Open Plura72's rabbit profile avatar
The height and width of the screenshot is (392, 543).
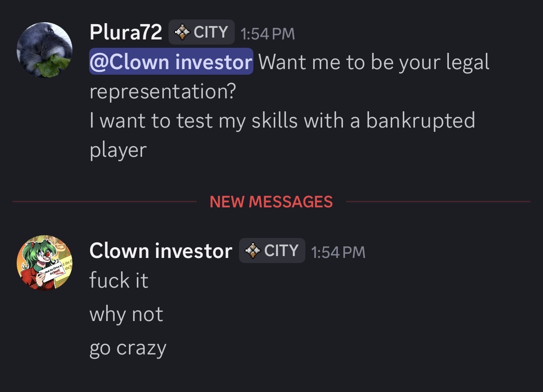[45, 50]
